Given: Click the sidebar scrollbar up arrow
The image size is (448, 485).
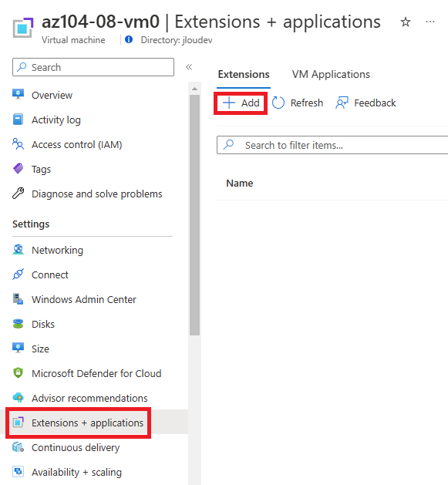Looking at the screenshot, I should (194, 89).
